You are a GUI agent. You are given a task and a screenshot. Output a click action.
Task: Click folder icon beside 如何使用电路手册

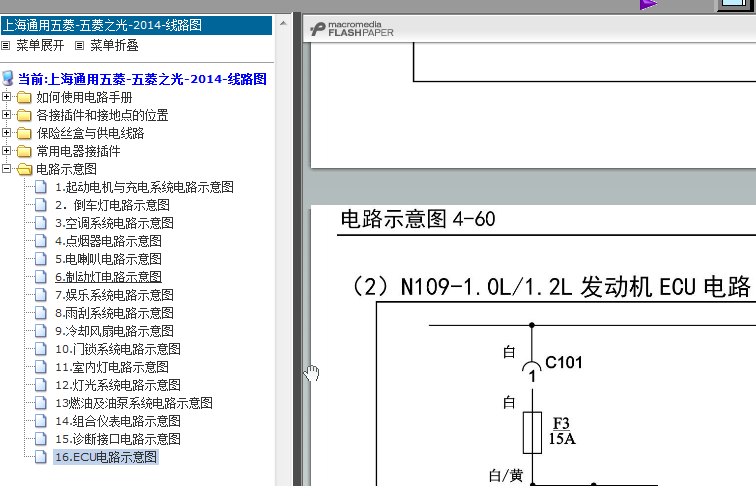pos(24,97)
